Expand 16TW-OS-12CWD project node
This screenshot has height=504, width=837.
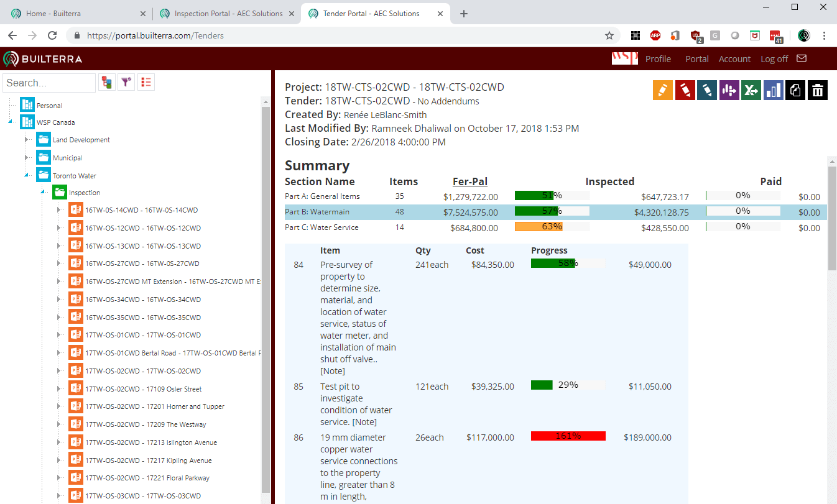click(x=59, y=228)
